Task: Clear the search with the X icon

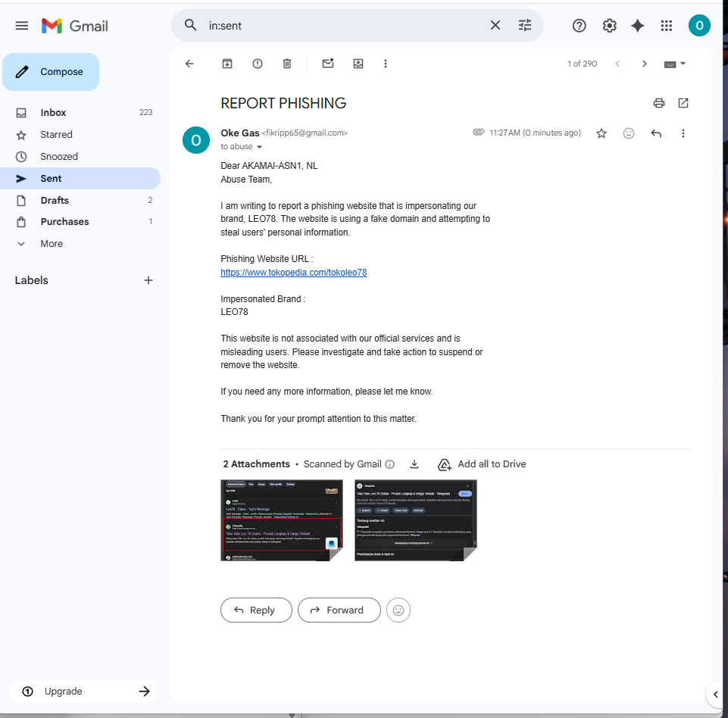Action: (x=495, y=25)
